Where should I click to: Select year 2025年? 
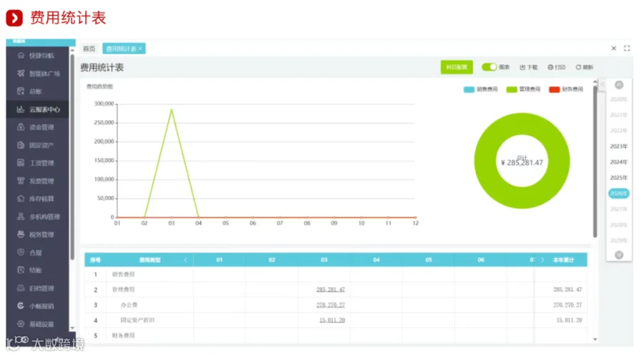pyautogui.click(x=618, y=177)
